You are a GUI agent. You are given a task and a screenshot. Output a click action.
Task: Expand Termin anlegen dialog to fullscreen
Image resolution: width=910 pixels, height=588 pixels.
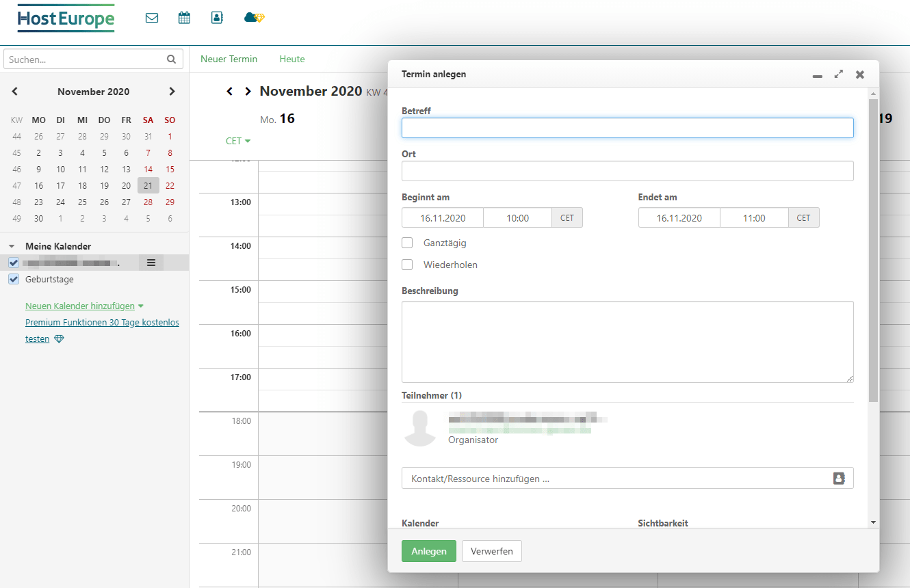click(x=839, y=75)
